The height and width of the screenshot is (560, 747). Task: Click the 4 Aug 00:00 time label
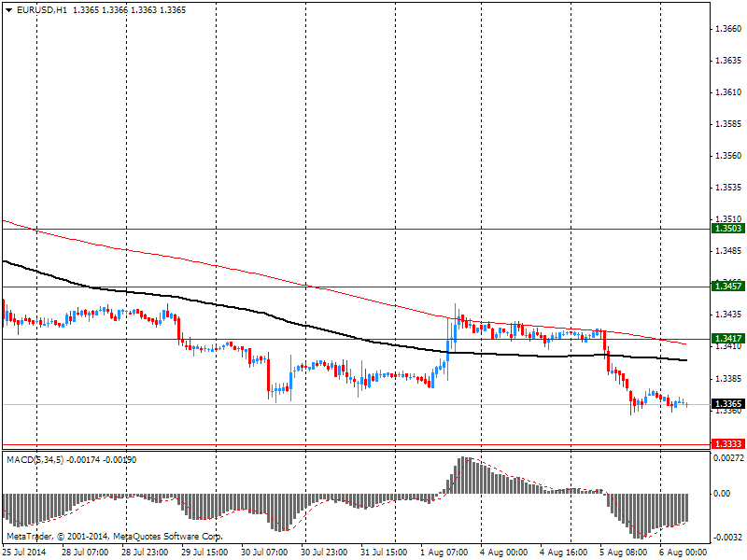point(503,553)
